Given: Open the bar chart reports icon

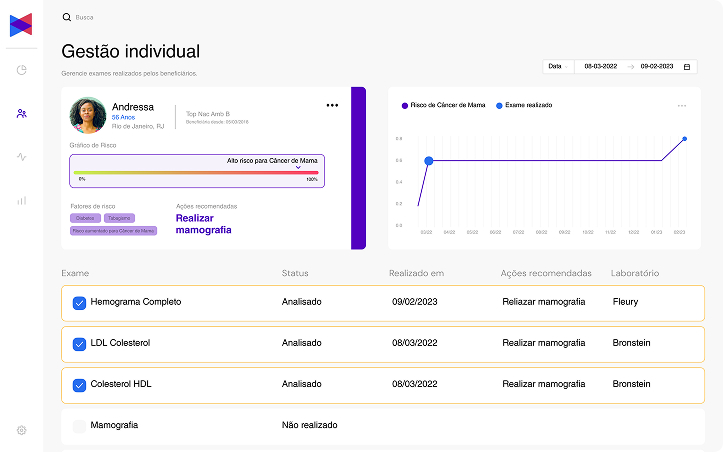Looking at the screenshot, I should (x=21, y=200).
